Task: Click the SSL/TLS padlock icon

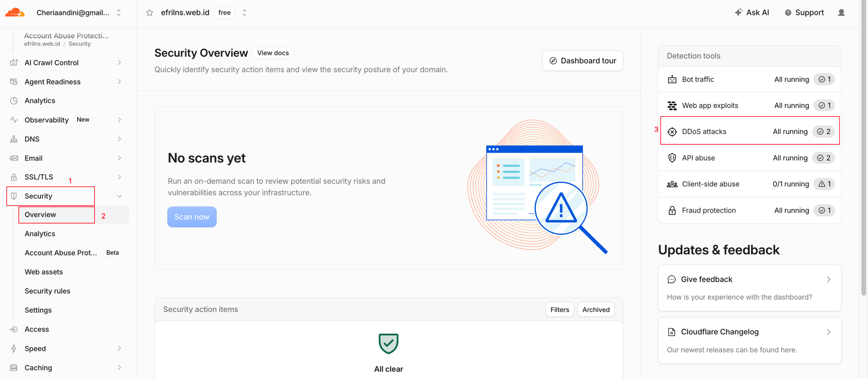Action: coord(14,177)
